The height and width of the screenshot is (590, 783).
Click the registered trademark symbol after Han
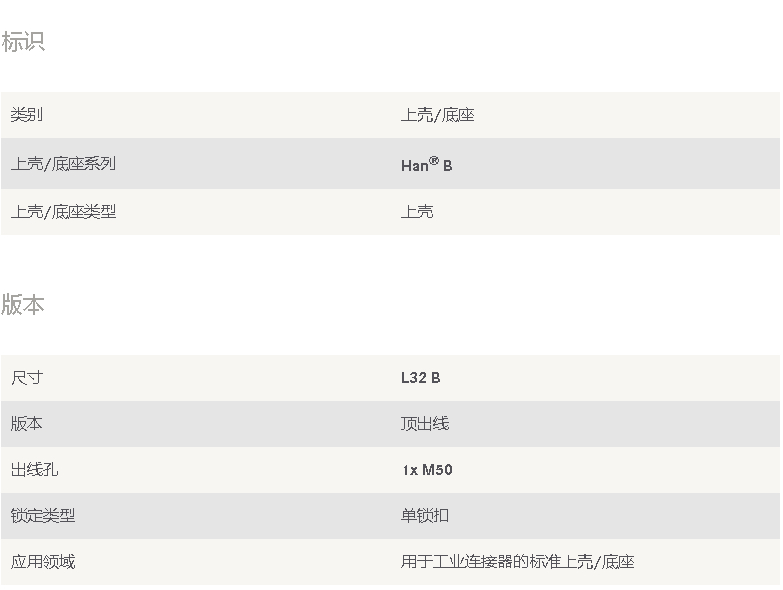[434, 160]
